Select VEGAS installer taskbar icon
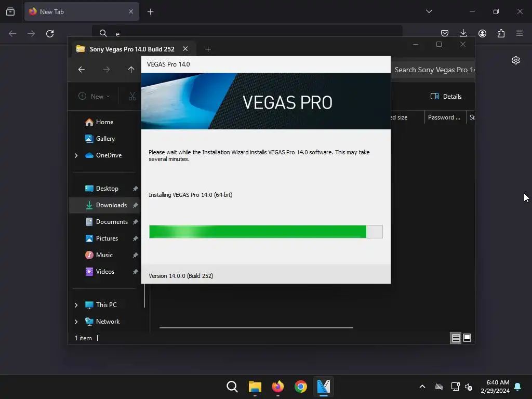532x399 pixels. click(323, 387)
